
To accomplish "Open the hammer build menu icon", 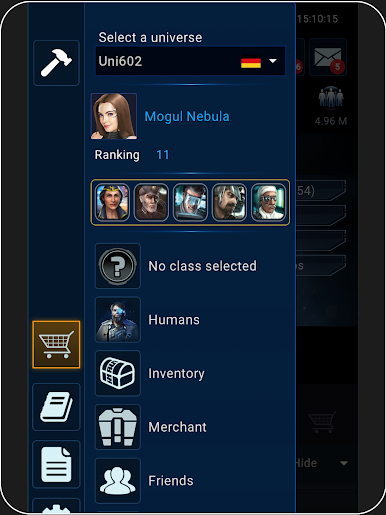I will 56,63.
